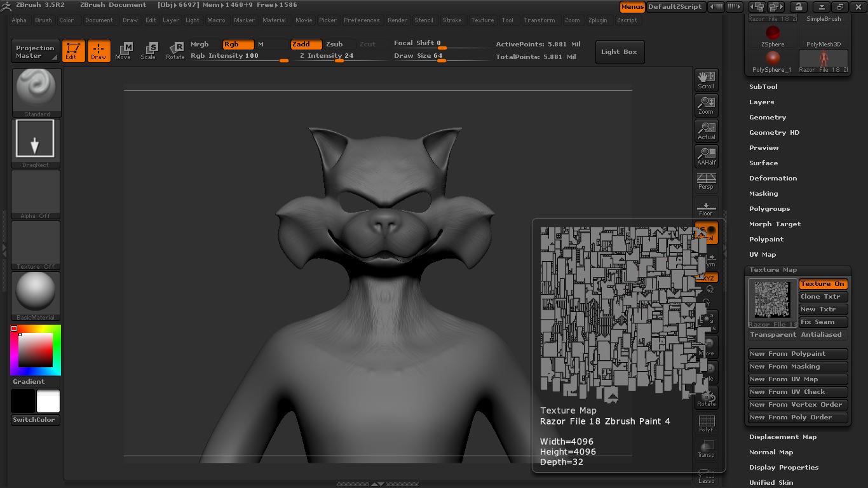Image resolution: width=868 pixels, height=488 pixels.
Task: Open the Alpha Off selector
Action: pos(36,194)
